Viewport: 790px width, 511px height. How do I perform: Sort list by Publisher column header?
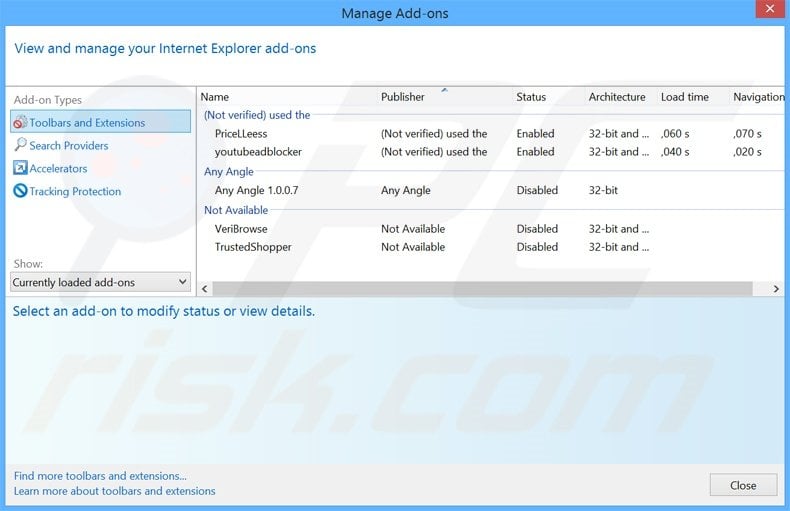[x=403, y=97]
